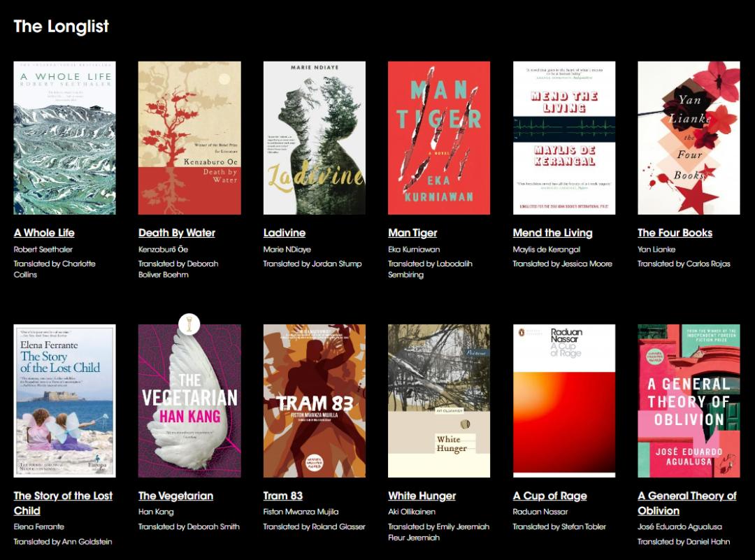The width and height of the screenshot is (755, 560).
Task: Select author name Robert Seethaler
Action: click(43, 250)
